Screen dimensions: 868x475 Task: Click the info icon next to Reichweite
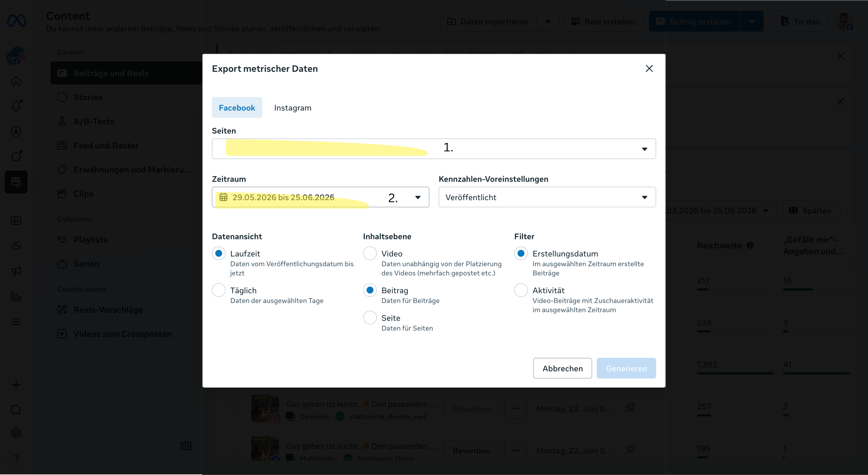point(750,246)
